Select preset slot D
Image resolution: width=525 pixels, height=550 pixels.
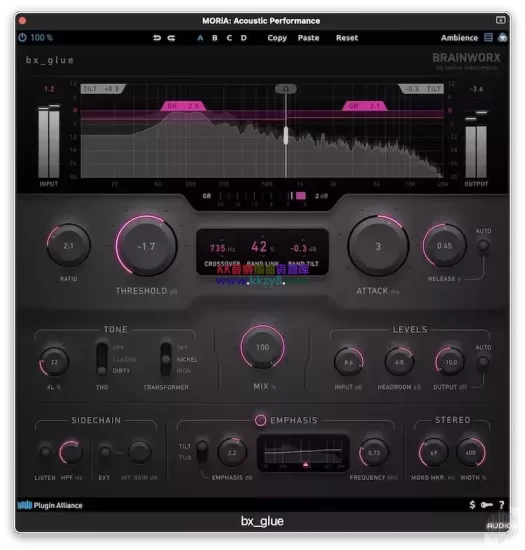[243, 38]
